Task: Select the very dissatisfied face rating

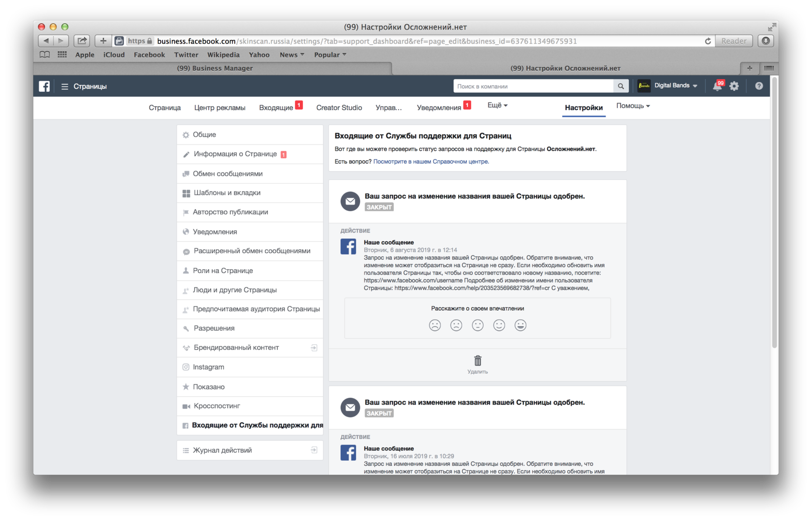Action: 435,325
